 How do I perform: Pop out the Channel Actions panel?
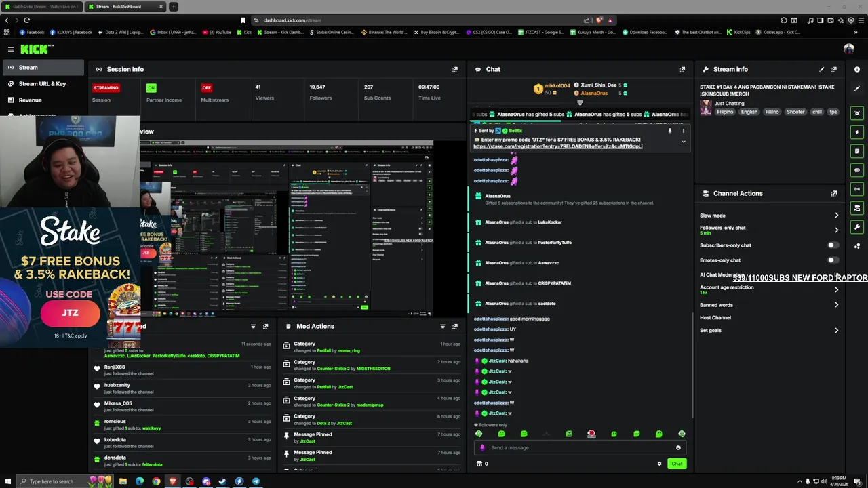click(x=834, y=193)
